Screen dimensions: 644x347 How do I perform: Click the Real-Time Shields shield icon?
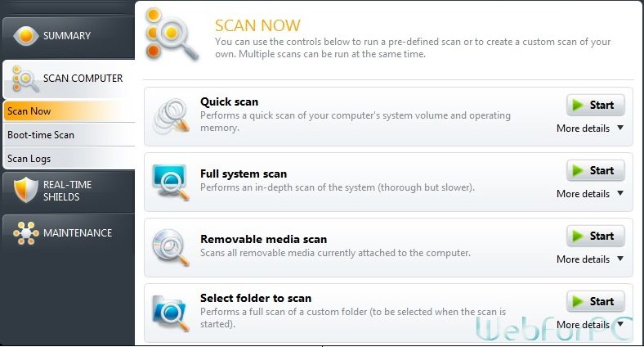pyautogui.click(x=25, y=190)
